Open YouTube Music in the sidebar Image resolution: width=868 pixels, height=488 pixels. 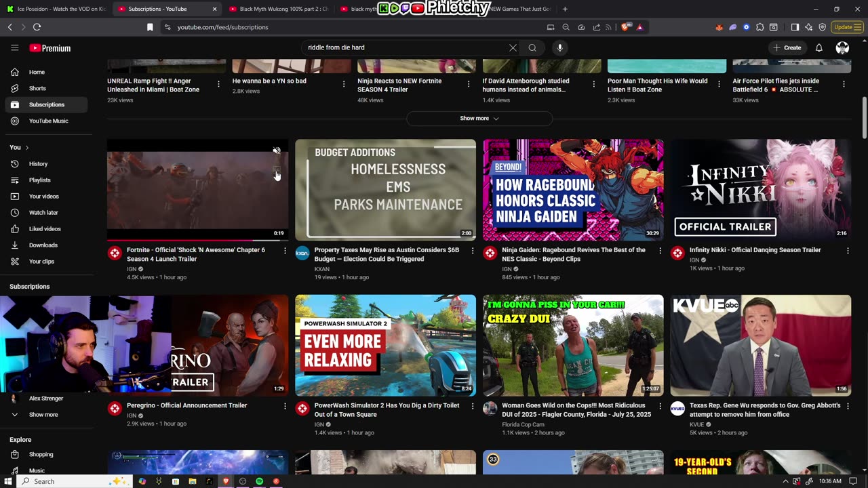tap(46, 121)
